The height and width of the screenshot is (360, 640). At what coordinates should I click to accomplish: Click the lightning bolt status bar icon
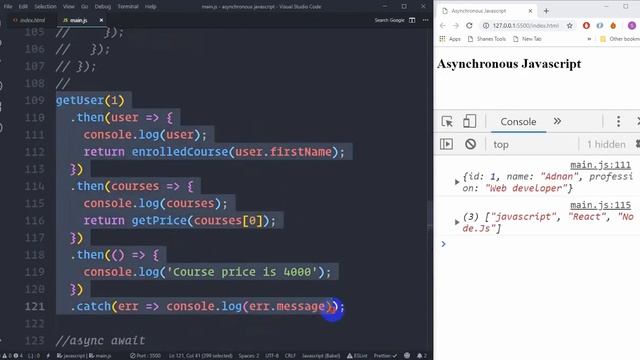48,356
